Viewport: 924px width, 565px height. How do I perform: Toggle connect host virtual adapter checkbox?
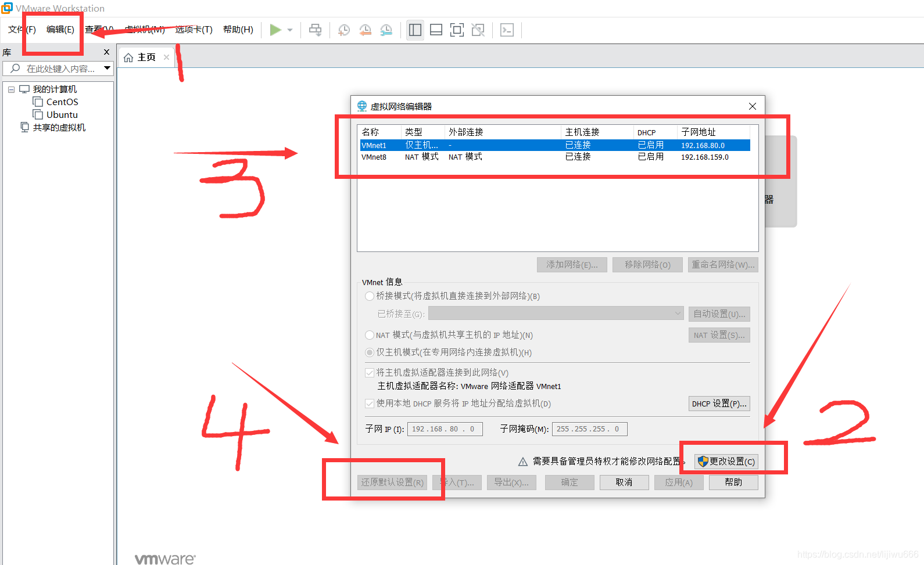[x=370, y=373]
